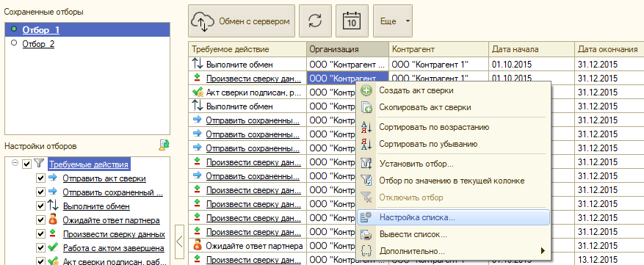
Task: Select Сортировать по убыванию
Action: pyautogui.click(x=453, y=144)
